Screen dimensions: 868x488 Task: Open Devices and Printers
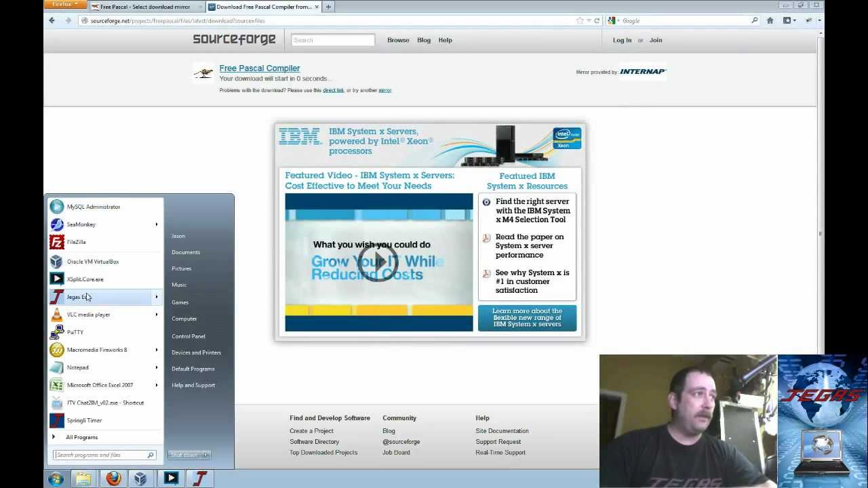(x=196, y=352)
